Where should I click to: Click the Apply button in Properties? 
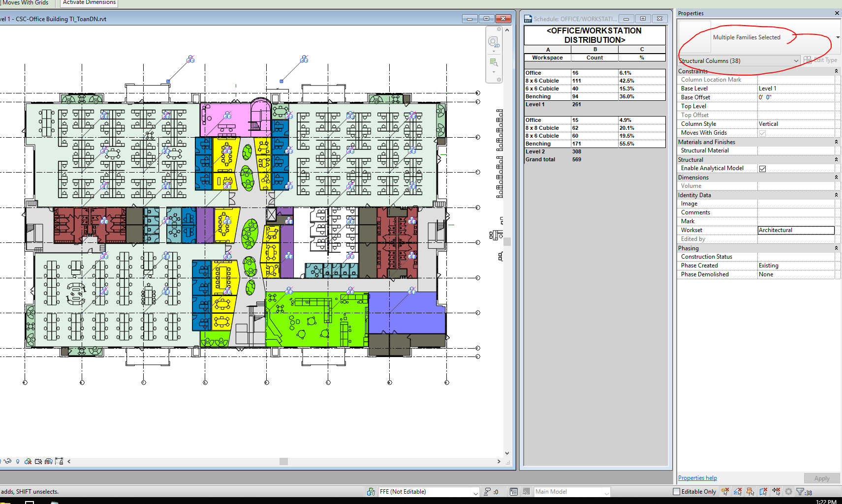click(822, 478)
